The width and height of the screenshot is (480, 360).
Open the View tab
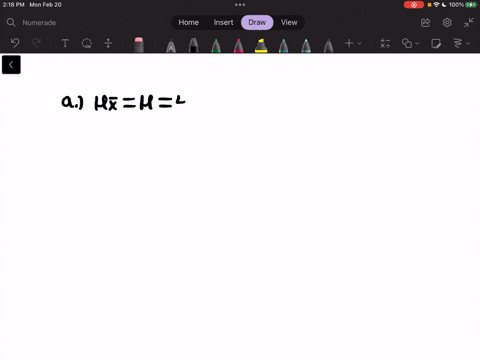(289, 22)
